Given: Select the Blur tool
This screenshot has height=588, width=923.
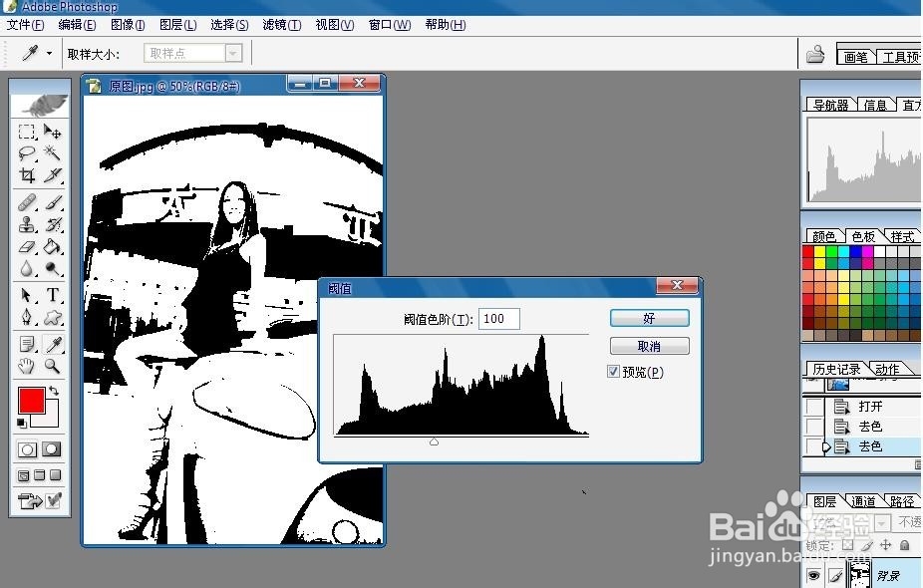Looking at the screenshot, I should click(27, 268).
